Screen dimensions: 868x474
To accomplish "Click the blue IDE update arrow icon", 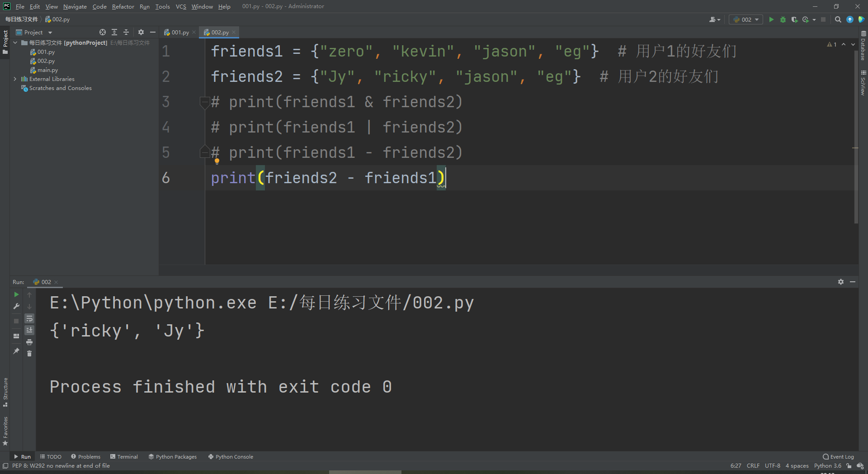I will pyautogui.click(x=850, y=19).
